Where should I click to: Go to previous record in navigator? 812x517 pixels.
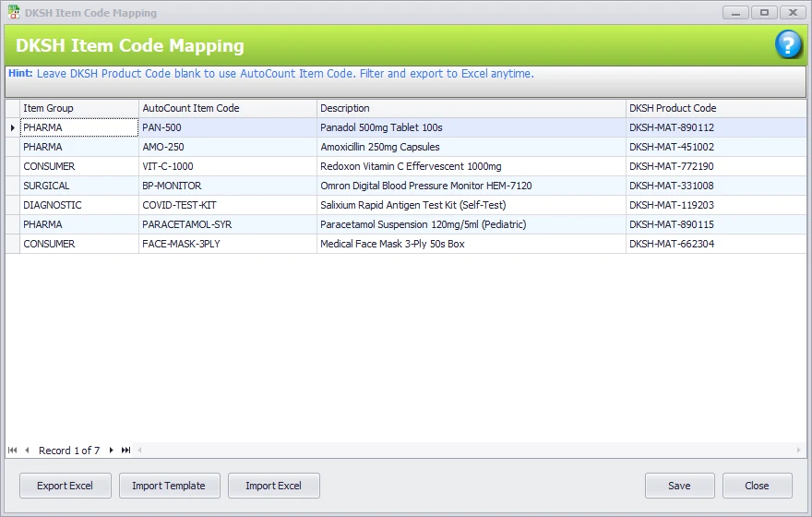[27, 451]
